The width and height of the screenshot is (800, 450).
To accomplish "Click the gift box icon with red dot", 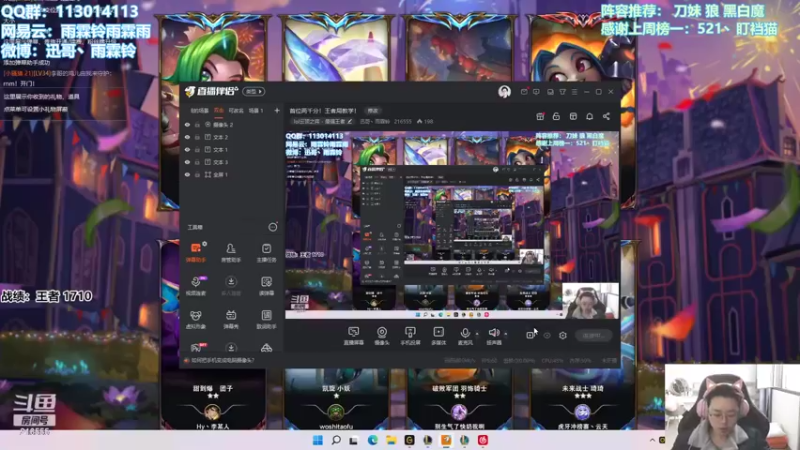I will [540, 116].
